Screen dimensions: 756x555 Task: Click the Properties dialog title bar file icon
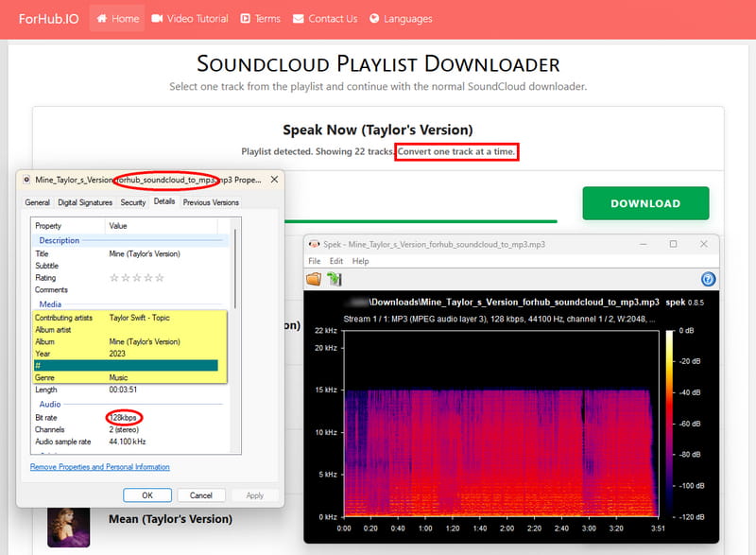(x=26, y=180)
